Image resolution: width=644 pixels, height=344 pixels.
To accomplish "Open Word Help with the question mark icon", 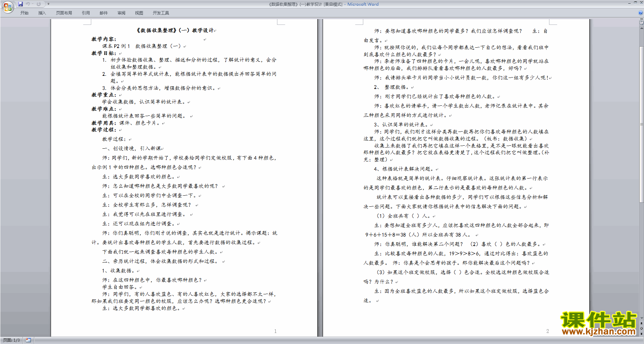I will click(x=641, y=13).
